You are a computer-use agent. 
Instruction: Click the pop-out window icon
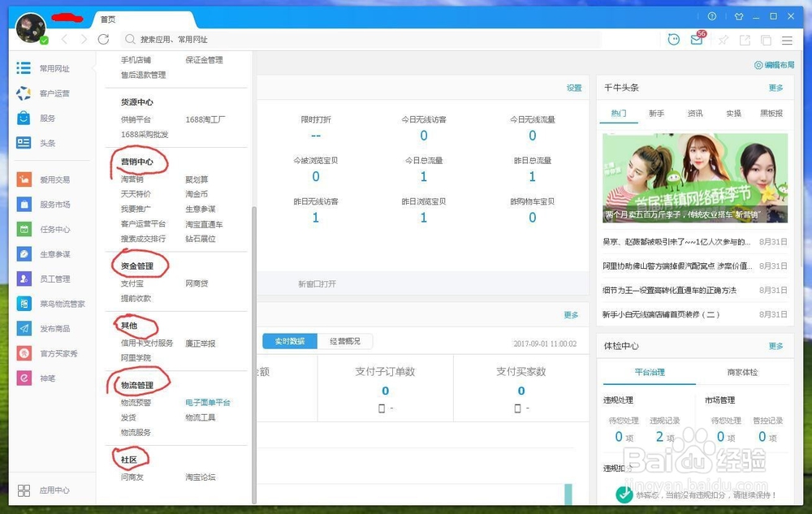click(745, 40)
